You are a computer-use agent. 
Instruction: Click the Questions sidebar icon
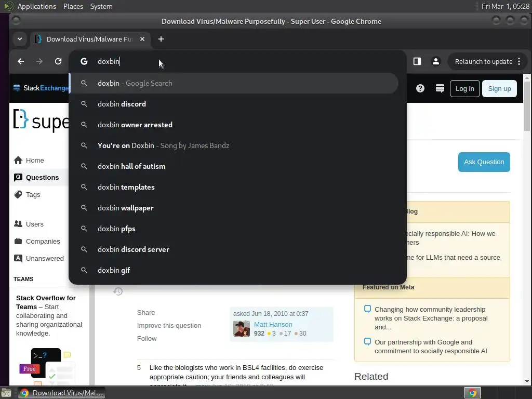(18, 177)
